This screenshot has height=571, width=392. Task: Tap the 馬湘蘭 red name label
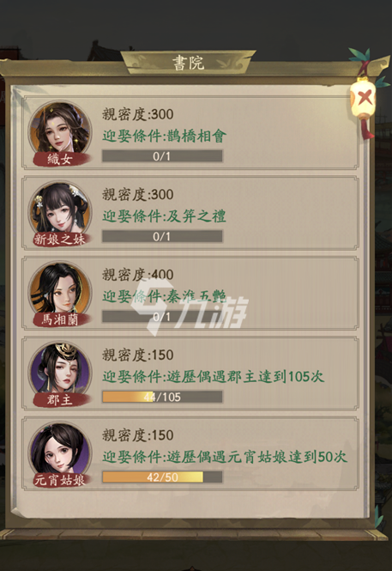(x=60, y=319)
